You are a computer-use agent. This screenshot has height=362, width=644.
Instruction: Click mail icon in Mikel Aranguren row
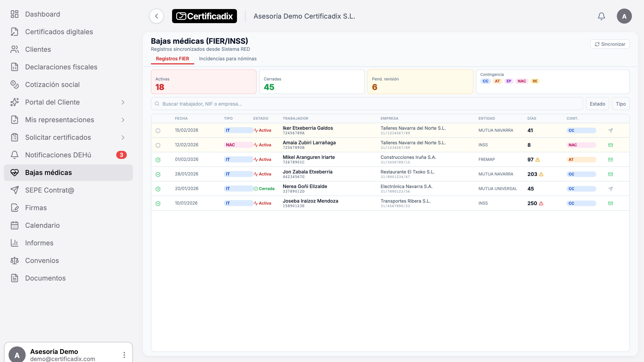pos(611,160)
